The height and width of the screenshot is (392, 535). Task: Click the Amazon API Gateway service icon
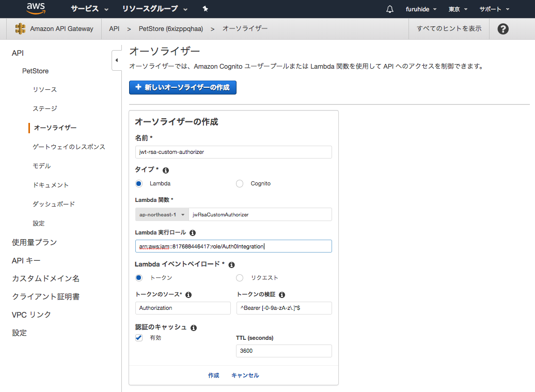pyautogui.click(x=20, y=28)
